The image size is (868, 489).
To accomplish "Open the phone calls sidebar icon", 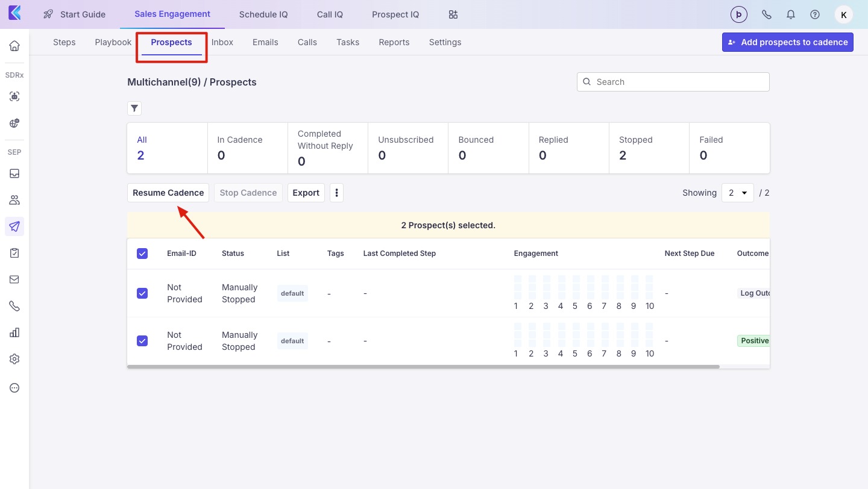I will click(x=14, y=306).
